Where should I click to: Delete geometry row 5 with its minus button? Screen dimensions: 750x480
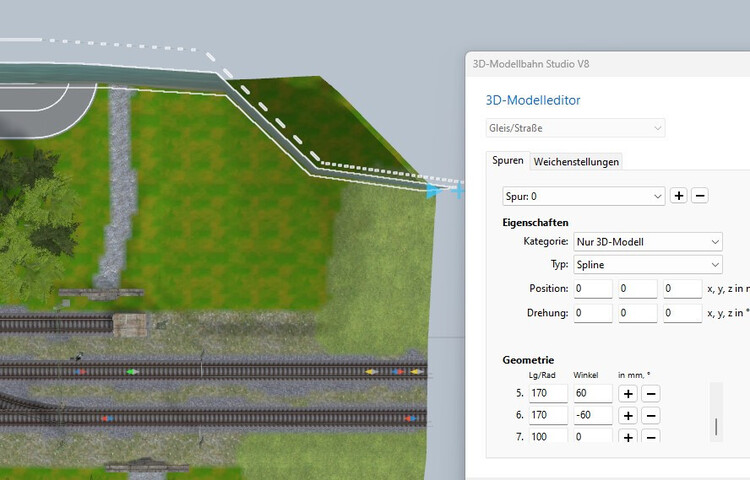point(651,393)
